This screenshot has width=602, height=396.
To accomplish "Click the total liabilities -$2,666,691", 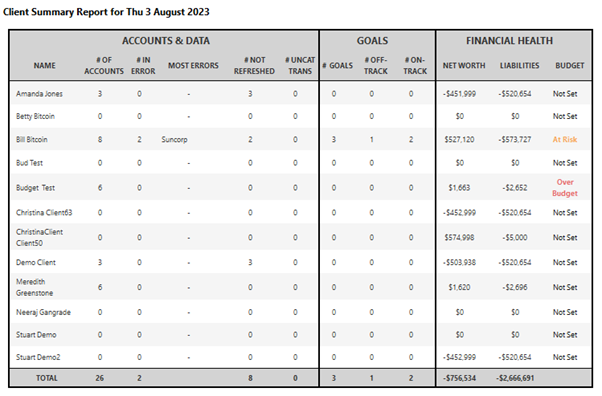I will tap(515, 378).
